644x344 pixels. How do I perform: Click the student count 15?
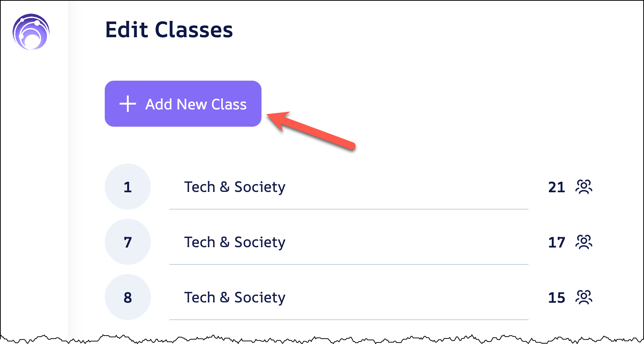(x=556, y=298)
